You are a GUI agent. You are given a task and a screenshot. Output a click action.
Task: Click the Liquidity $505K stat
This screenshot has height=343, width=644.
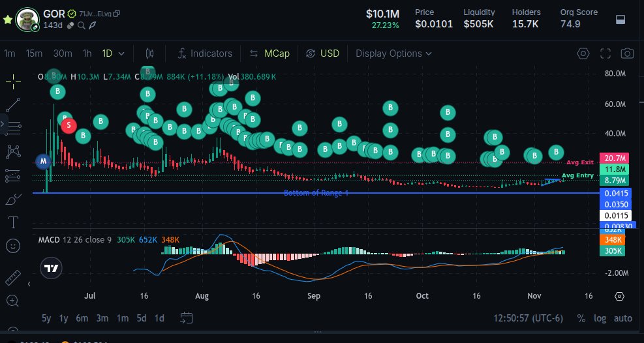coord(479,18)
